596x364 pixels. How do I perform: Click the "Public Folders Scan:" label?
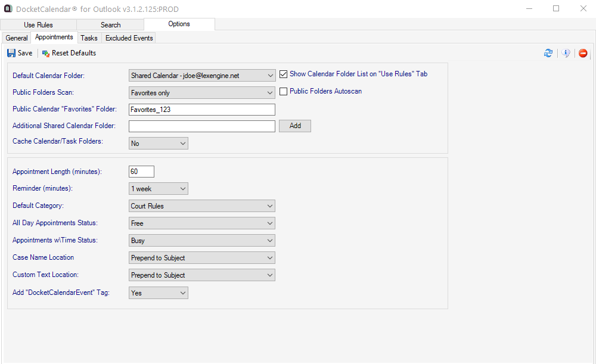click(x=44, y=92)
